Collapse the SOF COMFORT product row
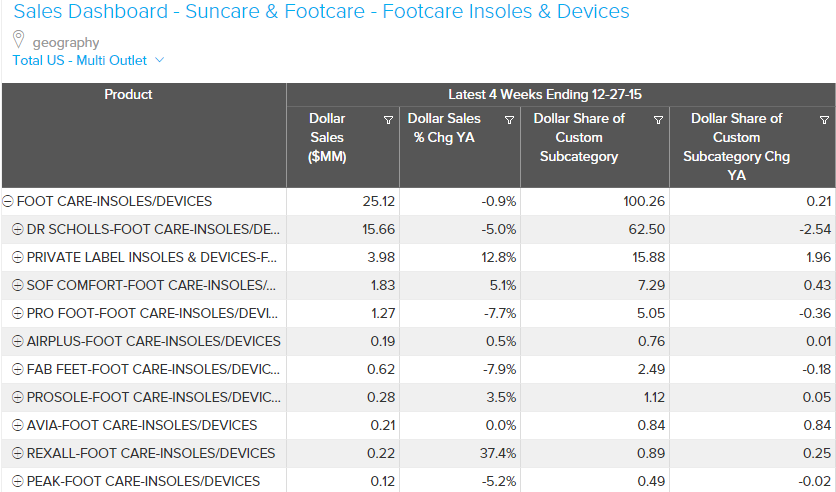Screen dimensions: 836x492 (17, 285)
